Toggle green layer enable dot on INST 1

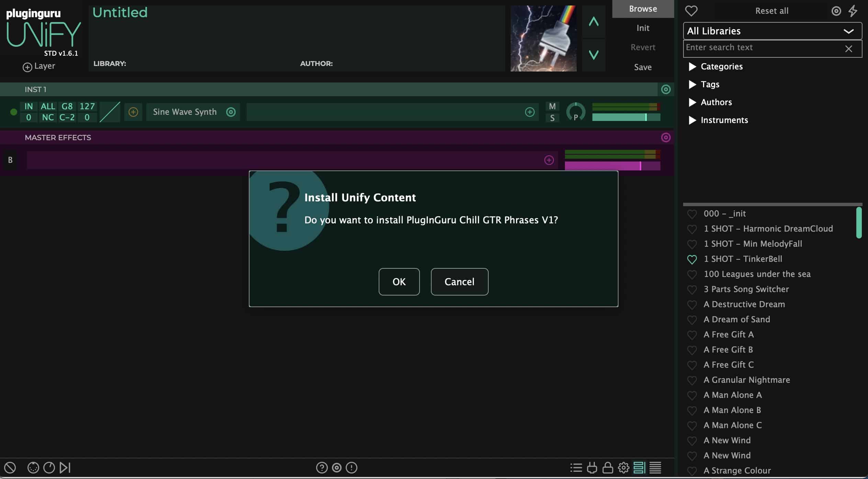point(14,112)
